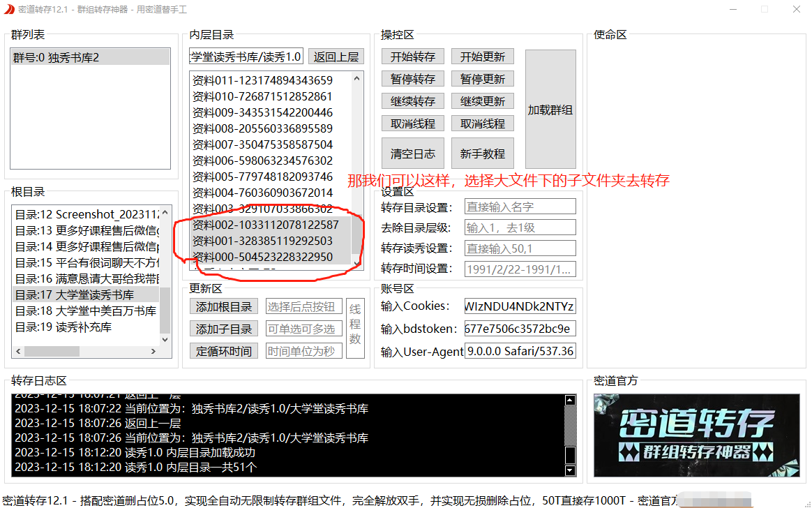Focus the 转存读秀设置 input field
Screen dimensions: 812x508
[520, 248]
